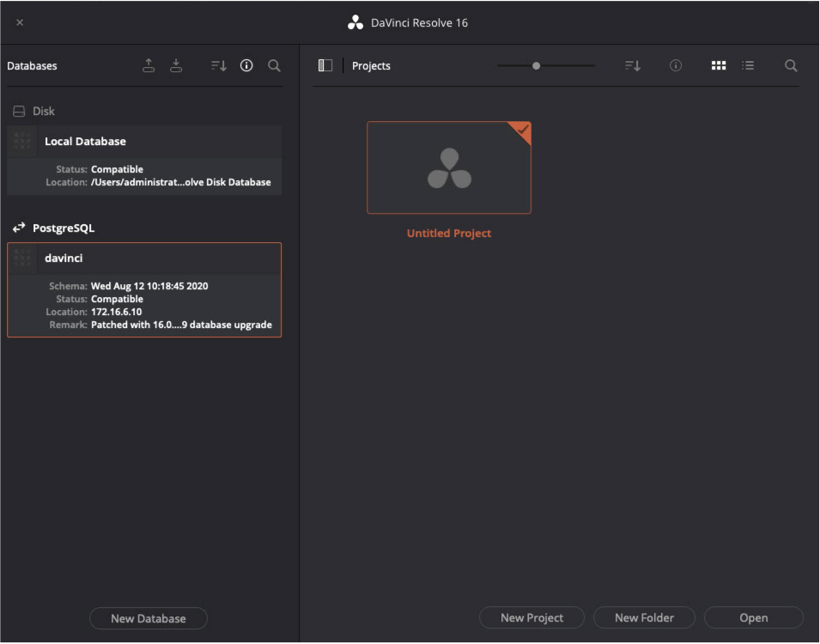Image resolution: width=820 pixels, height=644 pixels.
Task: Search the projects pane
Action: tap(792, 65)
